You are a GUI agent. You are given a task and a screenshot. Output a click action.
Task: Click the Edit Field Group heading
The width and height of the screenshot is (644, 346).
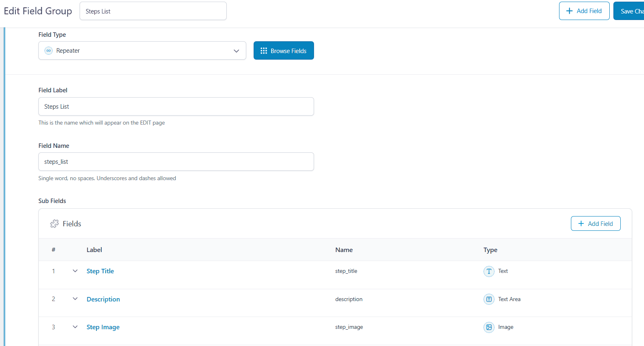pyautogui.click(x=38, y=11)
